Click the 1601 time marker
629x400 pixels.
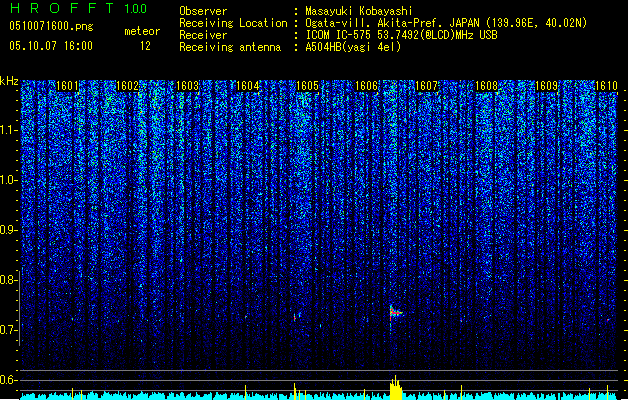67,86
